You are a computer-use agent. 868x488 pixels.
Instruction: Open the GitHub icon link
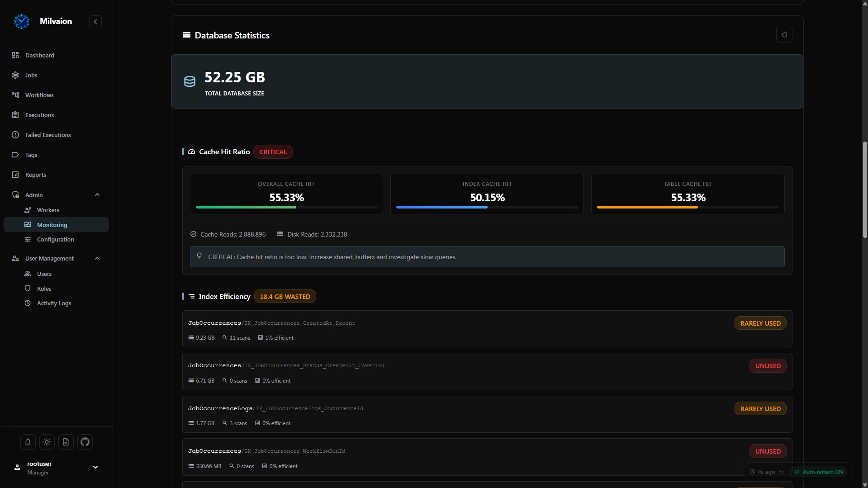(x=85, y=442)
